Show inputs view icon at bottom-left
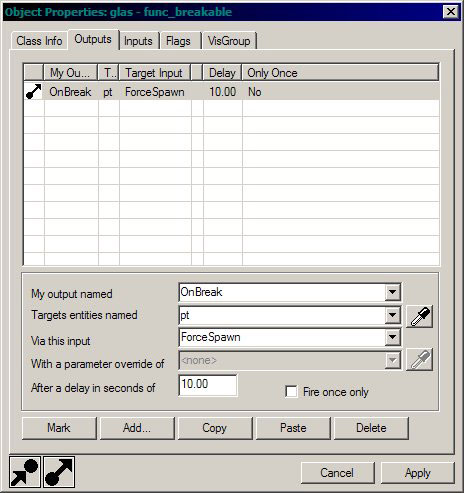Image resolution: width=464 pixels, height=493 pixels. point(25,472)
